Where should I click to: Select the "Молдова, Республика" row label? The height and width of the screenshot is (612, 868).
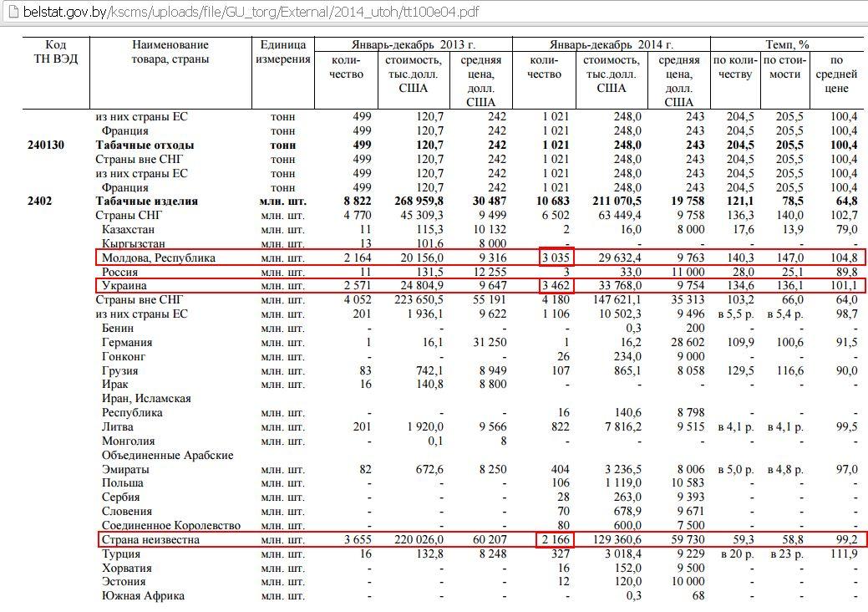159,258
